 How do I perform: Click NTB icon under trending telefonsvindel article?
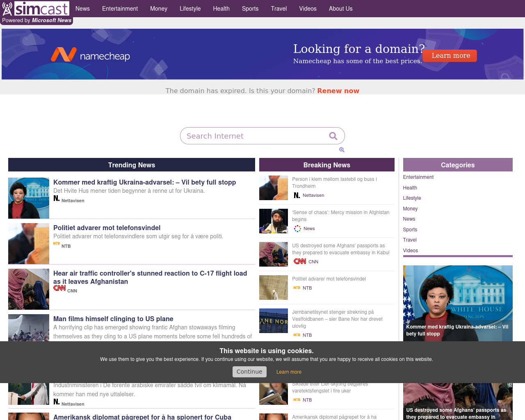(x=57, y=244)
